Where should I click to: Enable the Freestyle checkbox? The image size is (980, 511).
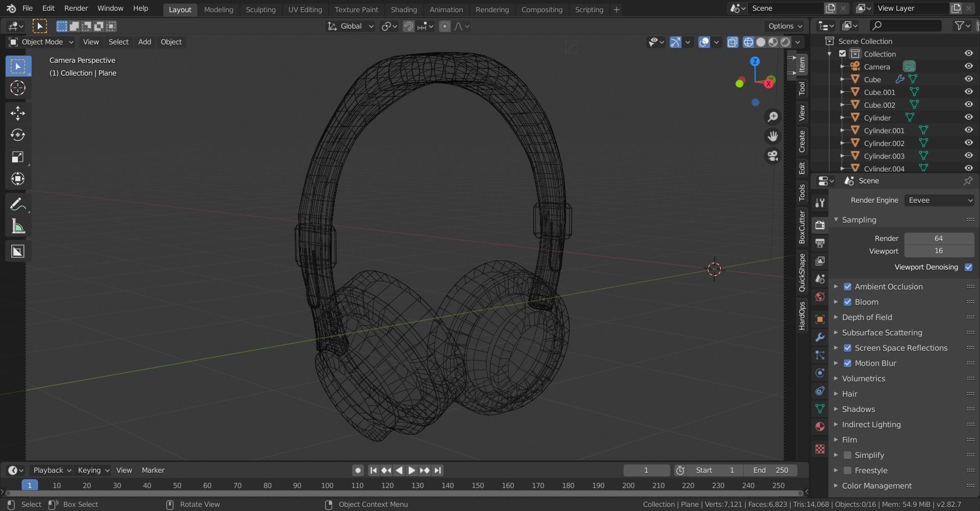point(847,470)
